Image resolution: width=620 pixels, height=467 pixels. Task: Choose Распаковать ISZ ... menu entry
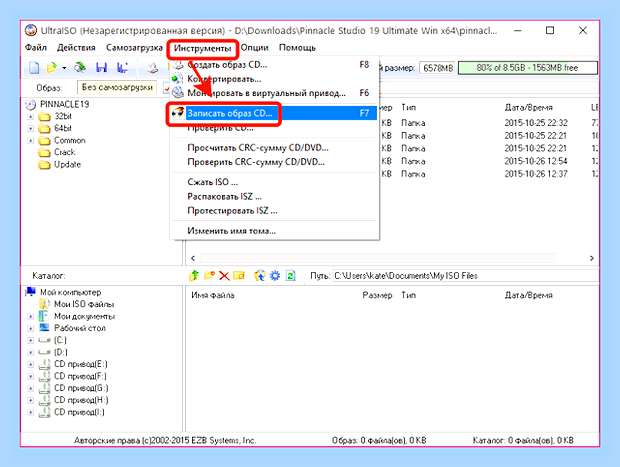(x=274, y=197)
